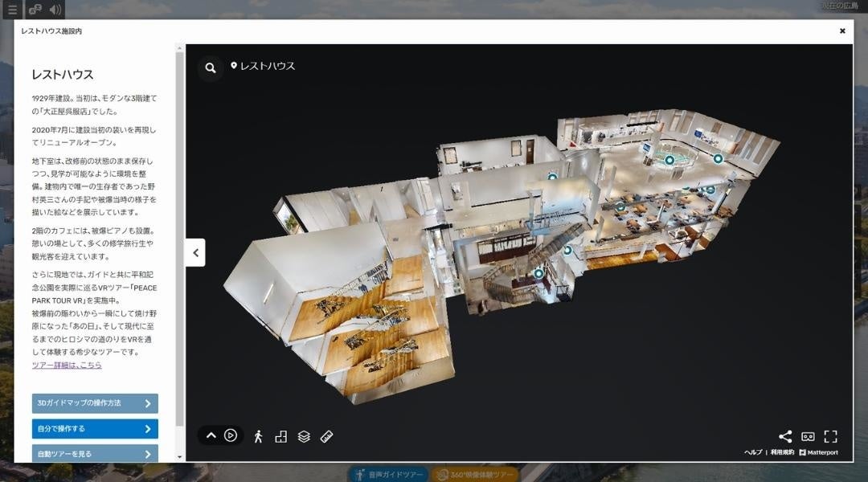Mute the sound with the speaker icon
The height and width of the screenshot is (482, 868).
tap(55, 10)
